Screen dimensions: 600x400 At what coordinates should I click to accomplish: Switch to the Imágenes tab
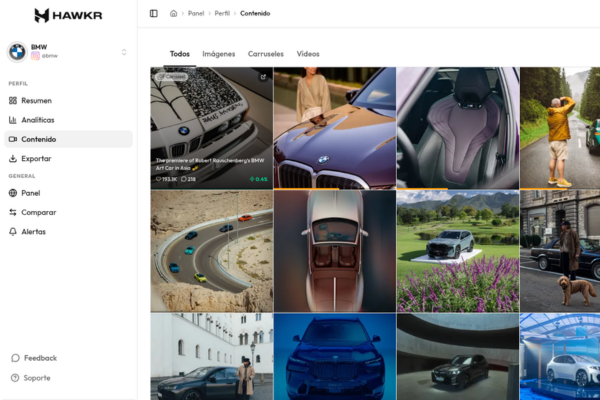[x=219, y=54]
